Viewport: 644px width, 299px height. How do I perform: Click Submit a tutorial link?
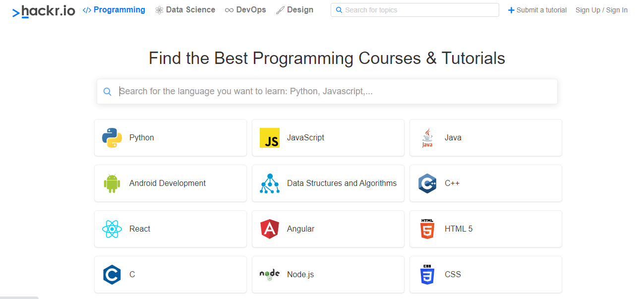[x=537, y=10]
